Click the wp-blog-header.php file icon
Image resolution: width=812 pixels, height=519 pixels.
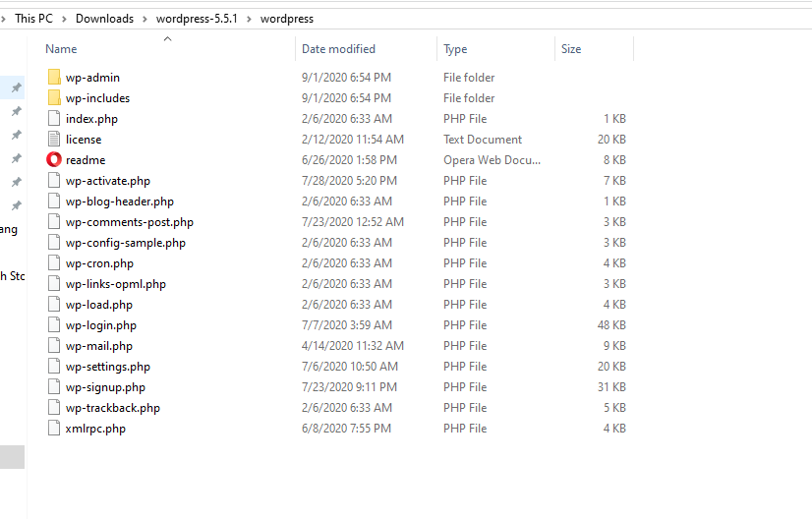(x=54, y=201)
